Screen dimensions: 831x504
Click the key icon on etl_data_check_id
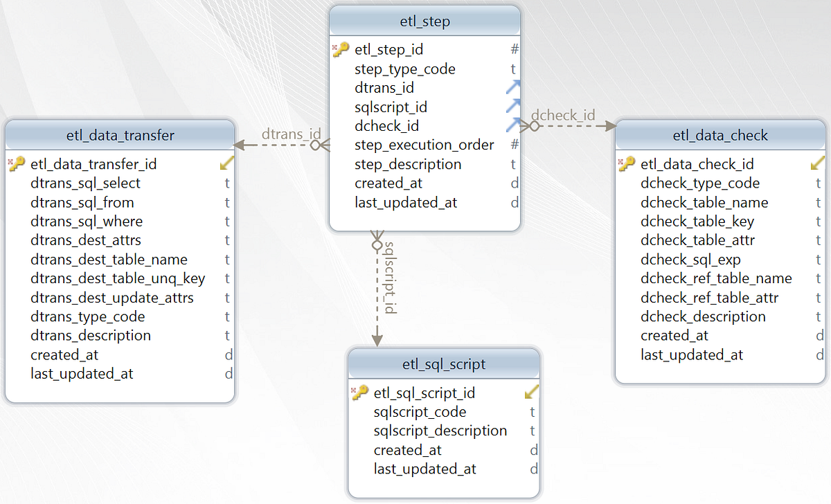coord(627,163)
